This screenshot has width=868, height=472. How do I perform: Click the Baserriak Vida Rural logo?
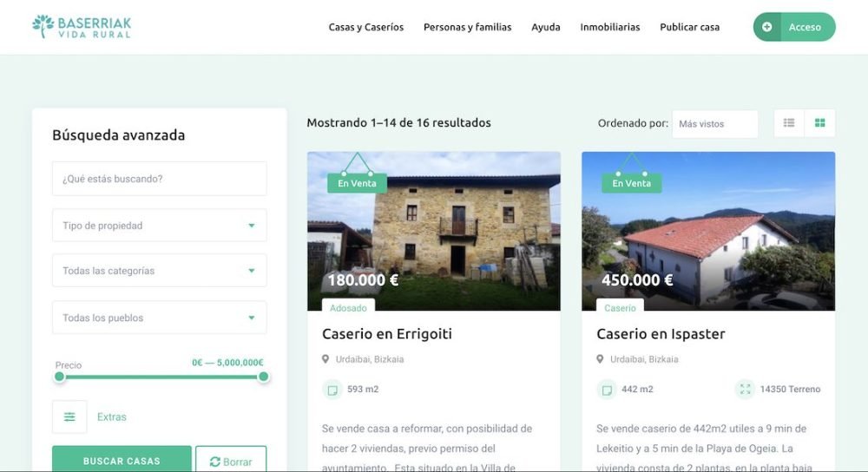(x=82, y=27)
